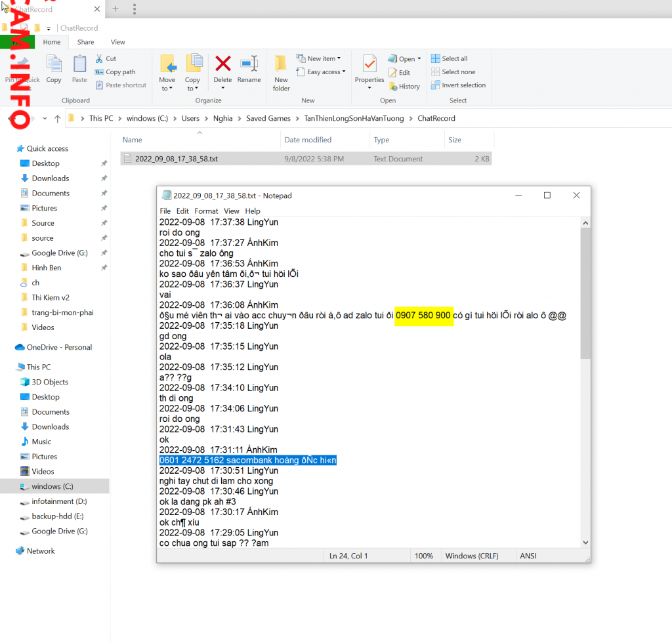Open the Format menu in Notepad
This screenshot has width=672, height=643.
[x=206, y=211]
